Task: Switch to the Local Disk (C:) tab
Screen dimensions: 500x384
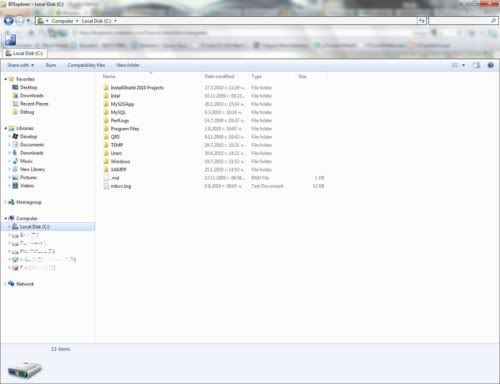Action: point(24,53)
